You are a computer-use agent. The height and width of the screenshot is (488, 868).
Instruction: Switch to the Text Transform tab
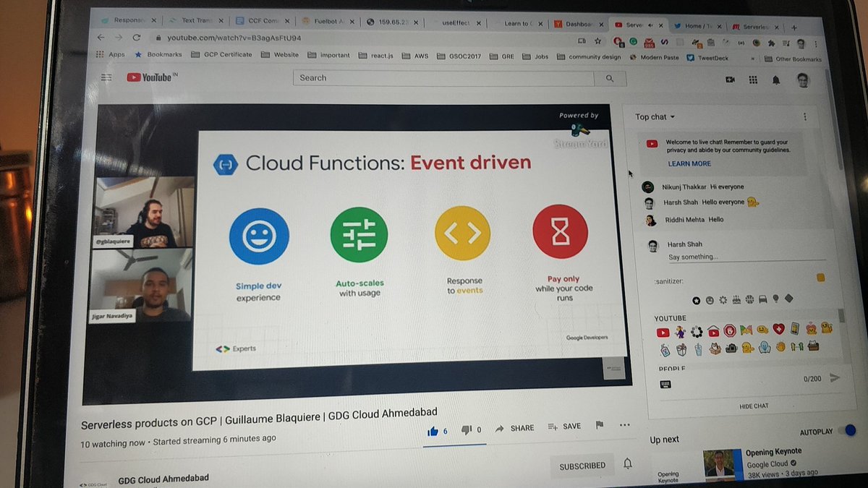(x=195, y=21)
